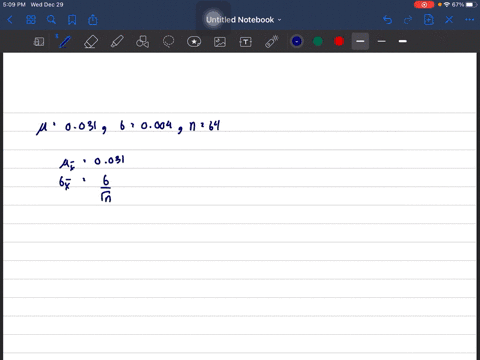Select the Highlighter tool
The image size is (480, 360).
[117, 42]
